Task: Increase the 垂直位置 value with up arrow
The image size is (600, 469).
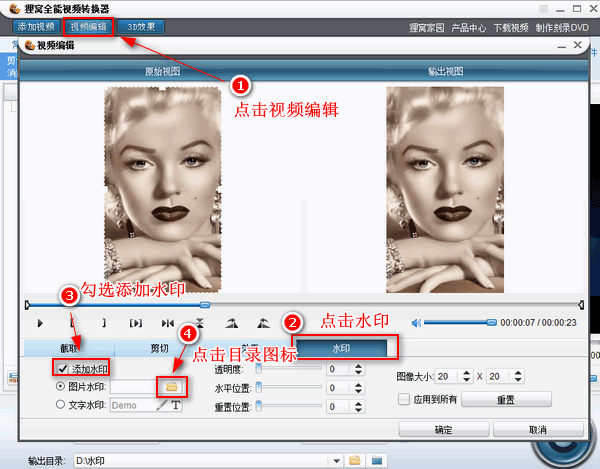Action: click(x=358, y=403)
